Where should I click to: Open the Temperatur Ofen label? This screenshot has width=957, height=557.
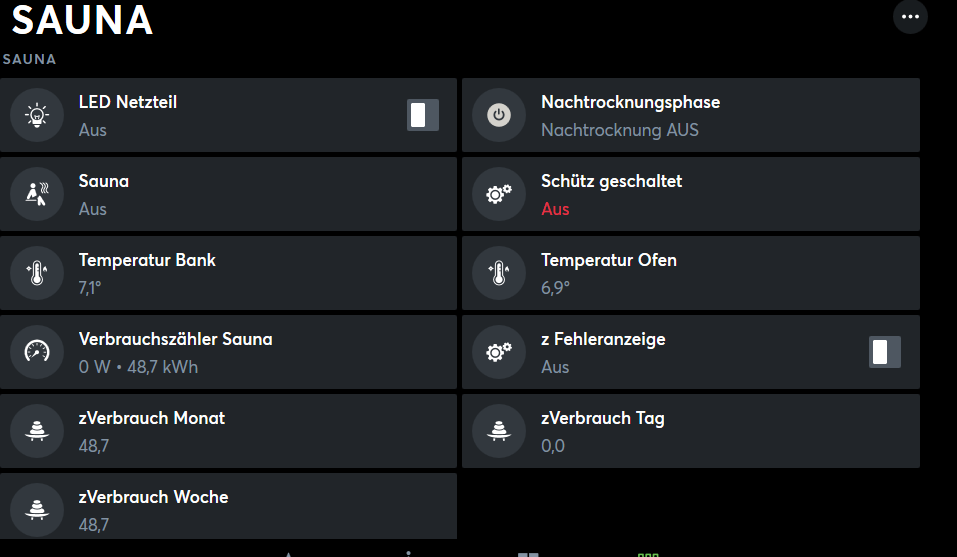click(609, 260)
